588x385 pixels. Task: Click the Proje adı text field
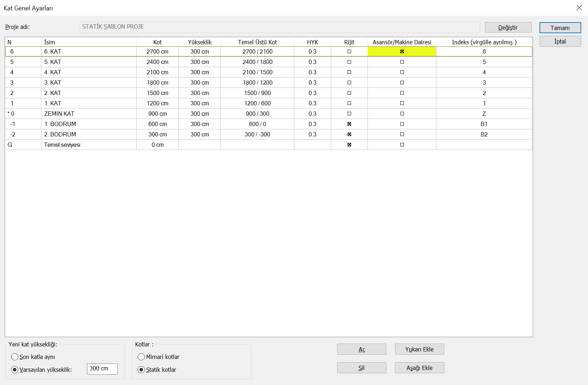(279, 27)
